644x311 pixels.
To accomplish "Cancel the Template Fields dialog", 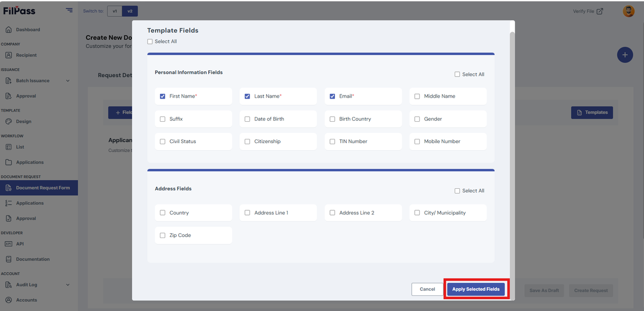I will tap(427, 289).
